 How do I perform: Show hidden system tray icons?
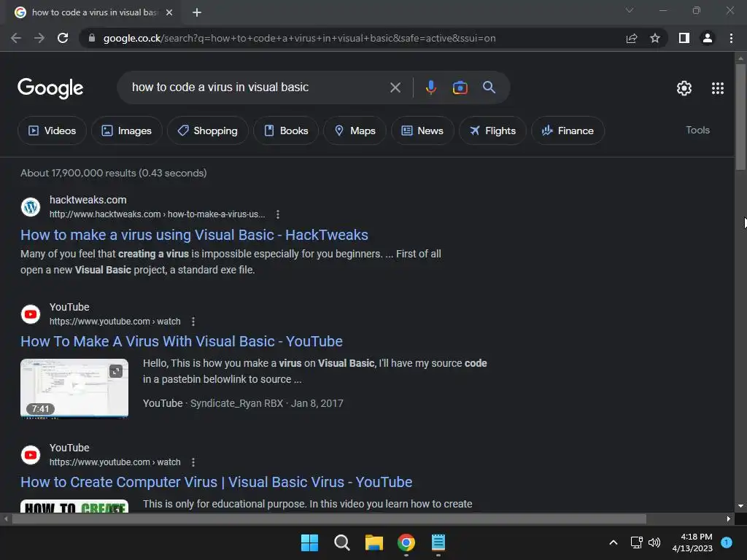[614, 542]
